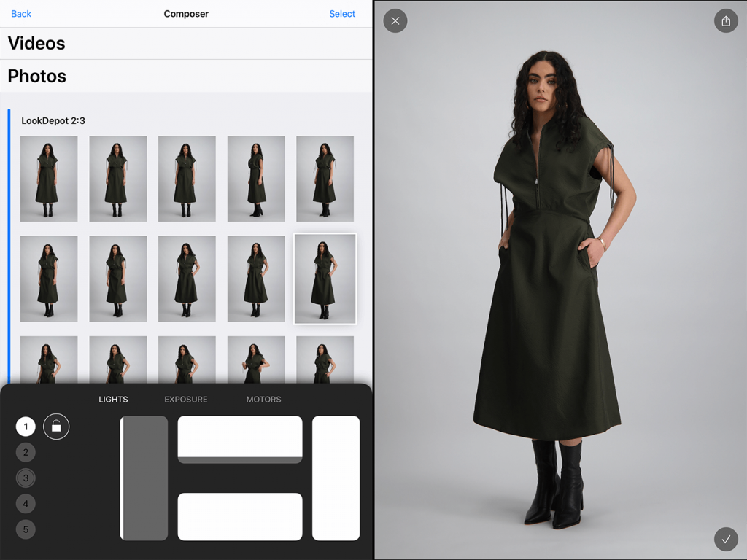Screen dimensions: 747x560
Task: Tap the large model preview photo
Action: coord(560,280)
